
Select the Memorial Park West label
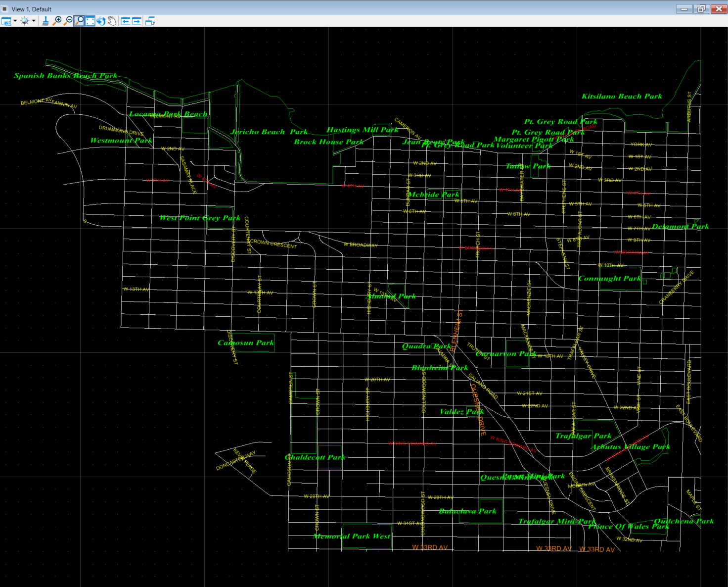click(352, 536)
